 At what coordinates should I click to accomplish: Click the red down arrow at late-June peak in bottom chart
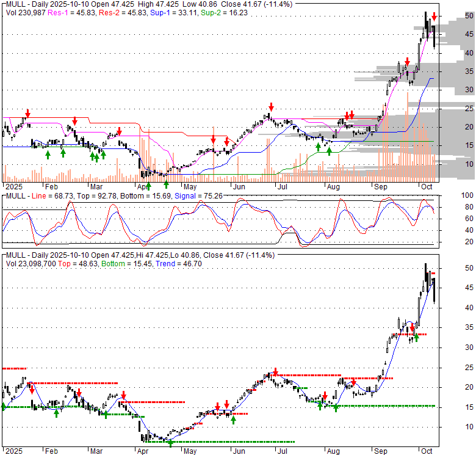point(276,372)
